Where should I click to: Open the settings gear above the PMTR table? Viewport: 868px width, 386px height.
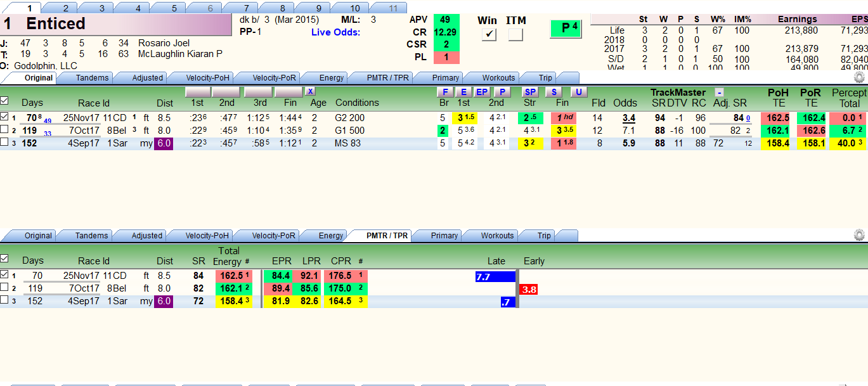(859, 235)
